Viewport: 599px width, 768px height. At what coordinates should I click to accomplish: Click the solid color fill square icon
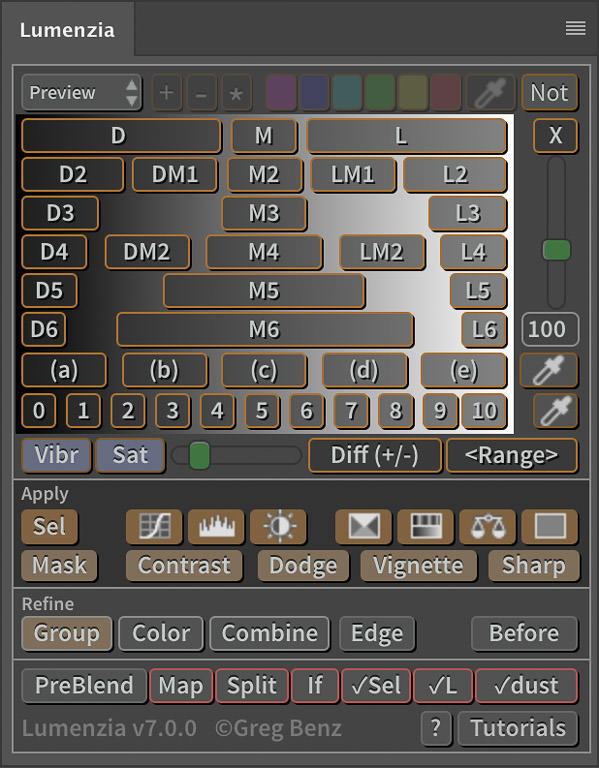(550, 527)
